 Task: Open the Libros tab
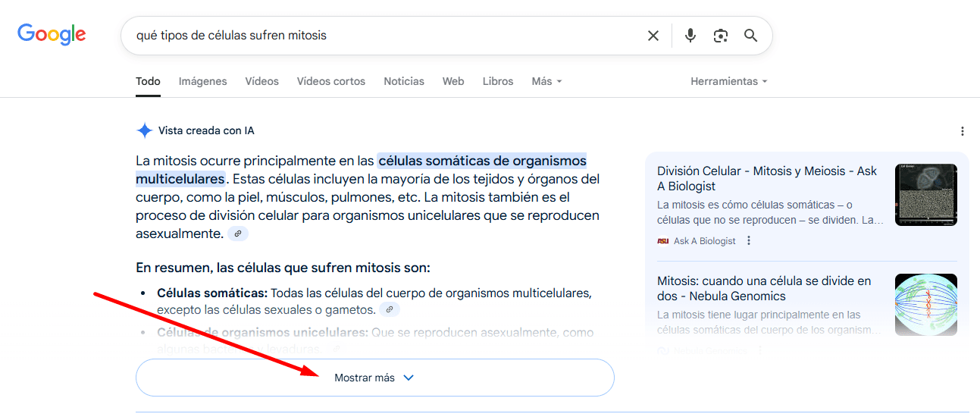coord(498,81)
